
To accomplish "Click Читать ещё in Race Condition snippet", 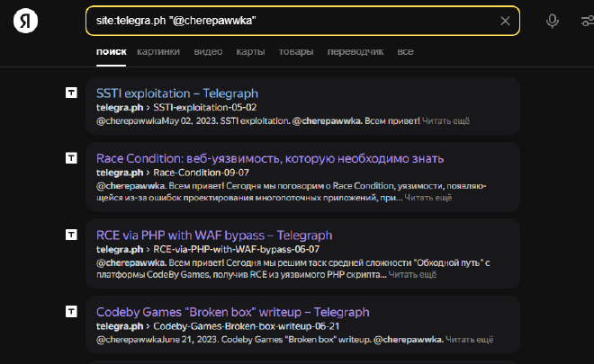I will click(x=428, y=198).
